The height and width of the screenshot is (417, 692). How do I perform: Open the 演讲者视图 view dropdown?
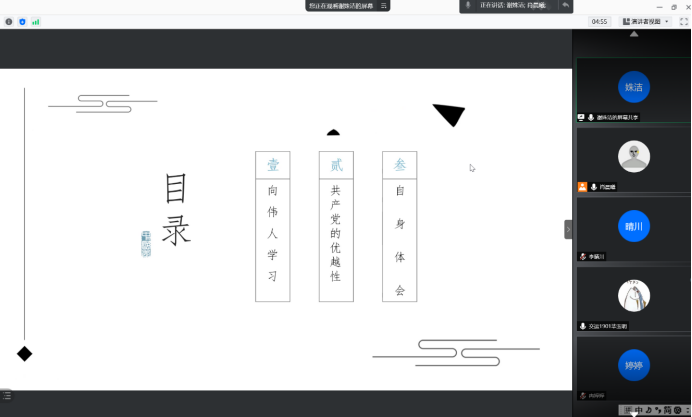(642, 21)
